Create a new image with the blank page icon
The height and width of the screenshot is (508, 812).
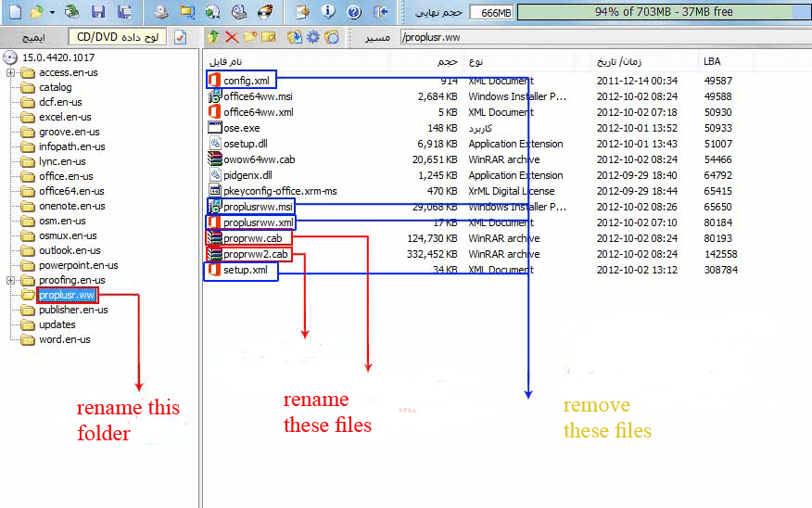(15, 11)
